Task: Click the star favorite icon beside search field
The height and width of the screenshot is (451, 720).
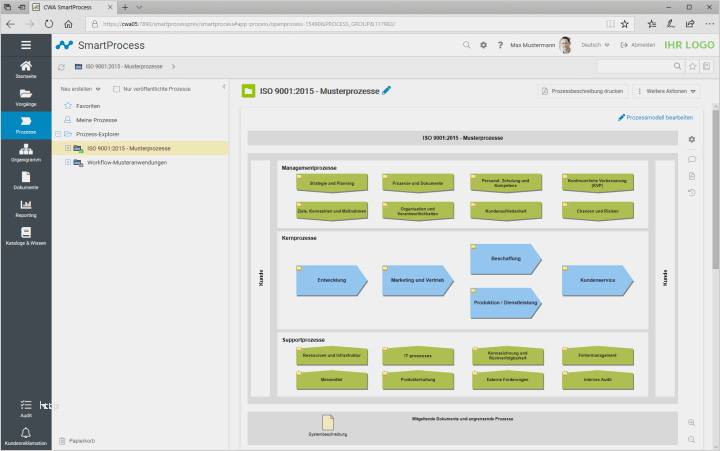Action: pos(692,67)
